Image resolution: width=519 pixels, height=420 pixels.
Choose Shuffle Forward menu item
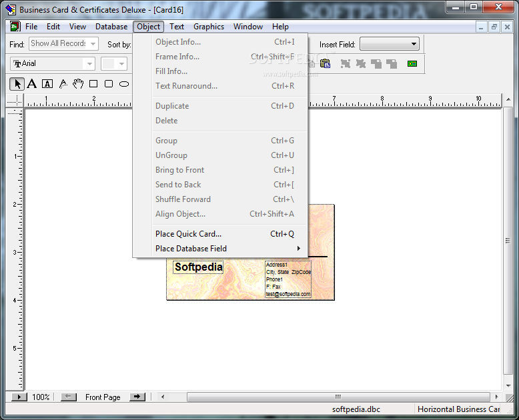pos(220,199)
